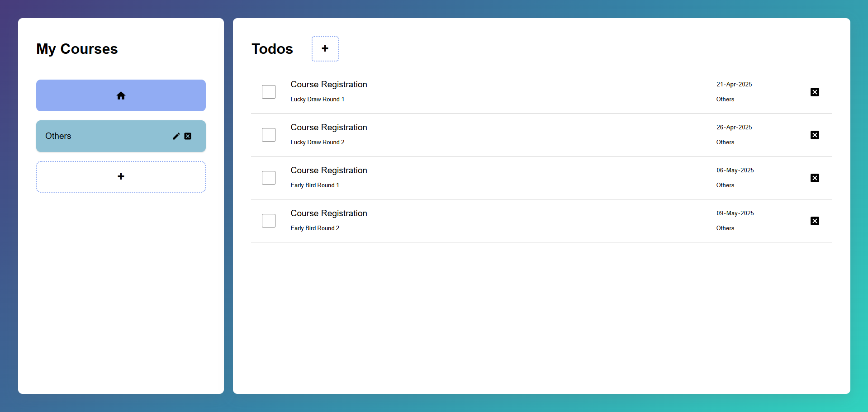Click the date 09-May-2025
Screen dimensions: 868x412
pyautogui.click(x=735, y=213)
